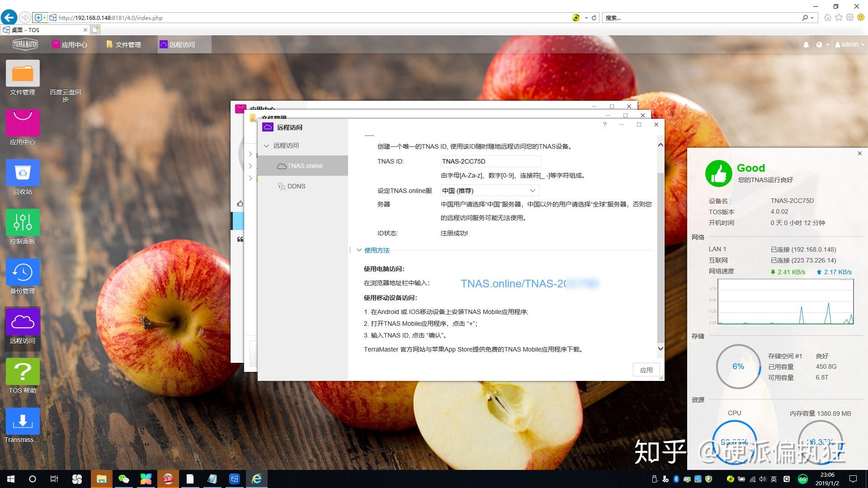Click the notification bell icon
This screenshot has height=488, width=868.
click(806, 45)
